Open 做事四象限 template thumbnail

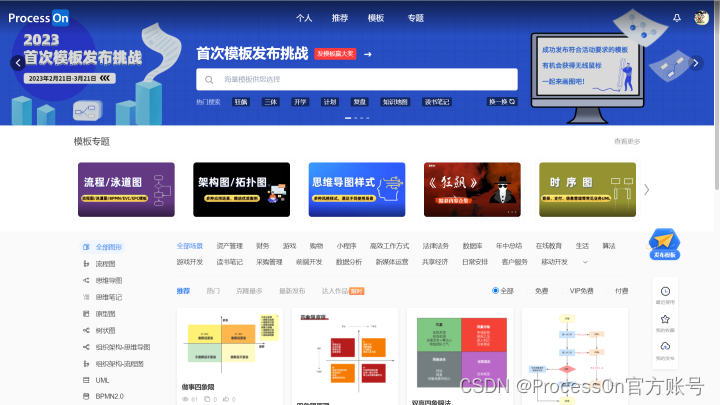pos(230,343)
